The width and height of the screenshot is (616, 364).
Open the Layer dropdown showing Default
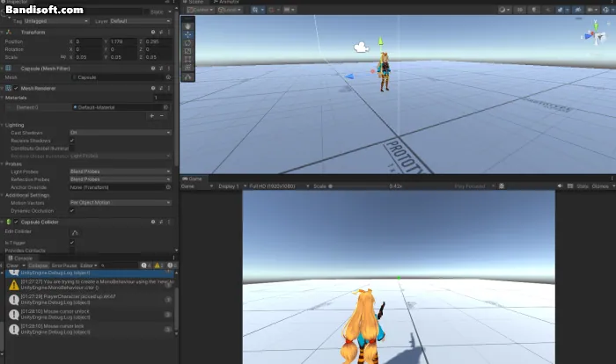pyautogui.click(x=140, y=21)
